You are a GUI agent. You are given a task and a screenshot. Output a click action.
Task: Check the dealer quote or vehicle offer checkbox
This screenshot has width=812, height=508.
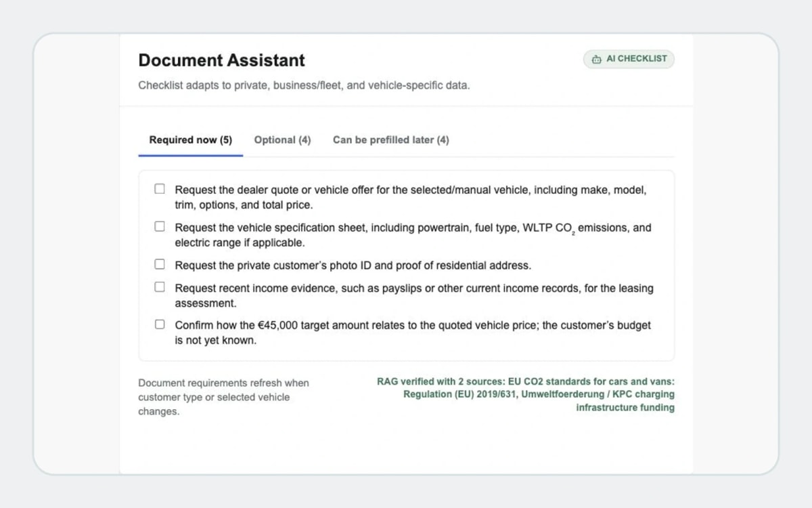160,189
